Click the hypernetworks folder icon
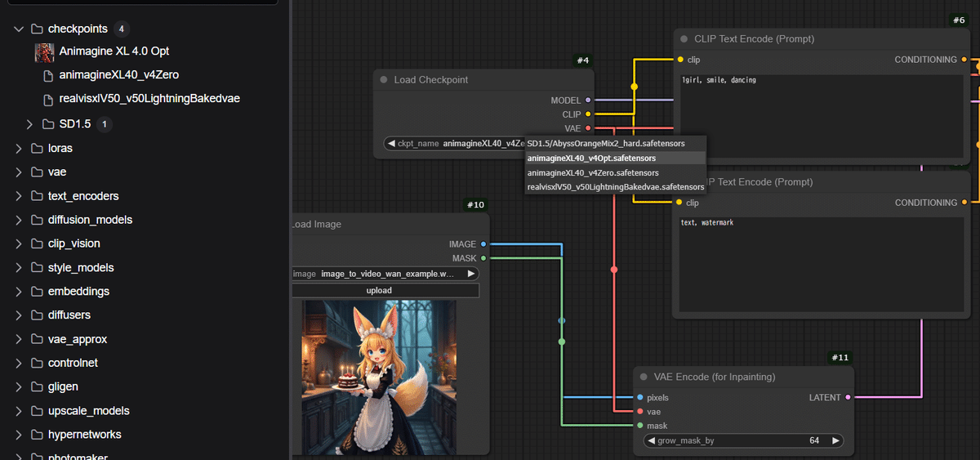Screen dimensions: 980x460 (37, 435)
